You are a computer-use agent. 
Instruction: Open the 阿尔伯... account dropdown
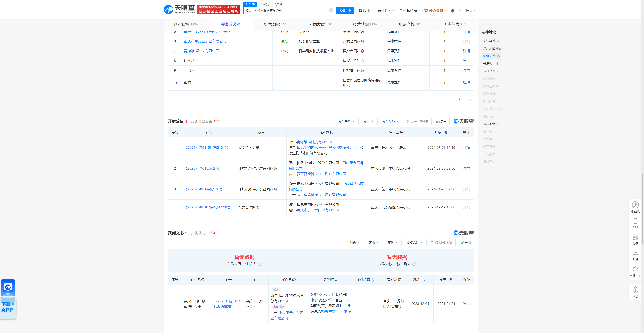tap(467, 11)
